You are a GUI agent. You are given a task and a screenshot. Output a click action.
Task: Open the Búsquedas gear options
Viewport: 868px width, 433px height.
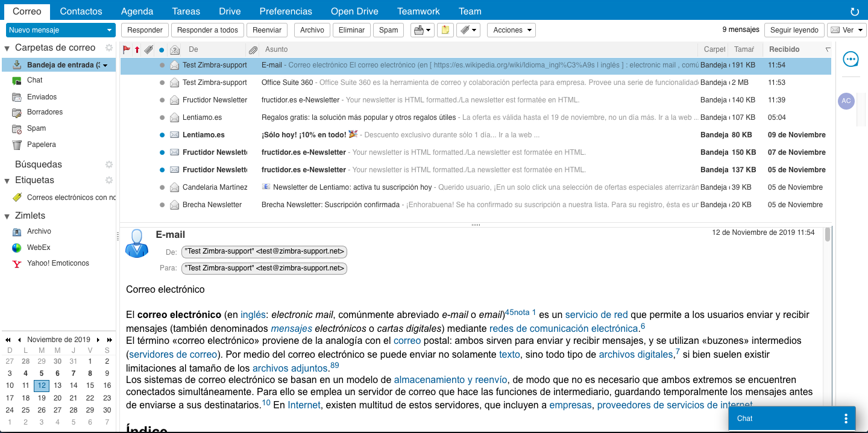109,164
